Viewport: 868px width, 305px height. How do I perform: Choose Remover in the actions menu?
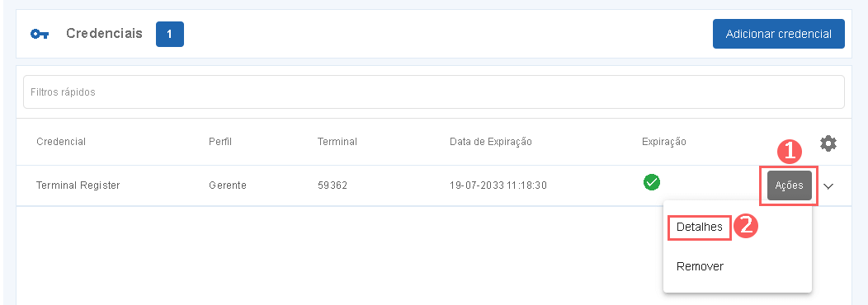pyautogui.click(x=700, y=266)
